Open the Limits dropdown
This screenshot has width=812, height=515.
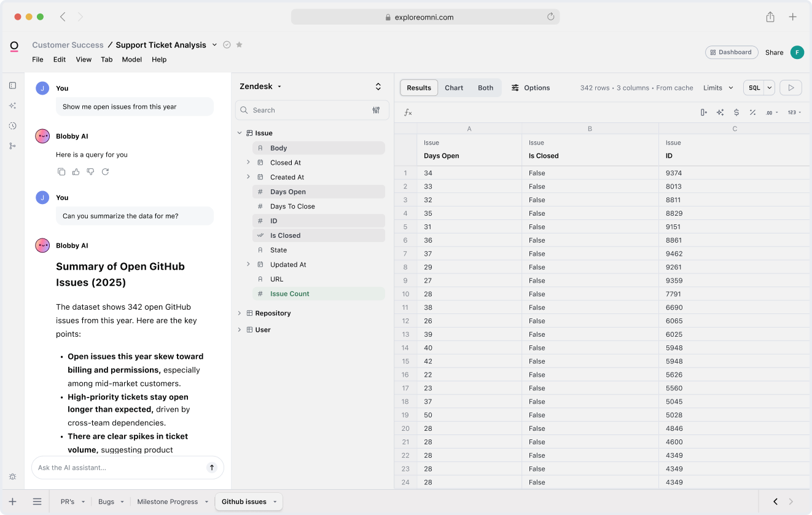pos(718,88)
